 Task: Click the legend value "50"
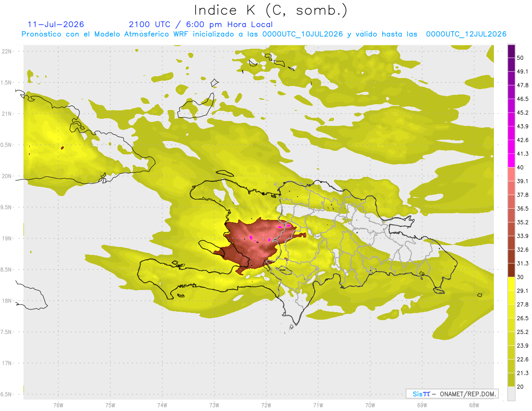(x=521, y=58)
